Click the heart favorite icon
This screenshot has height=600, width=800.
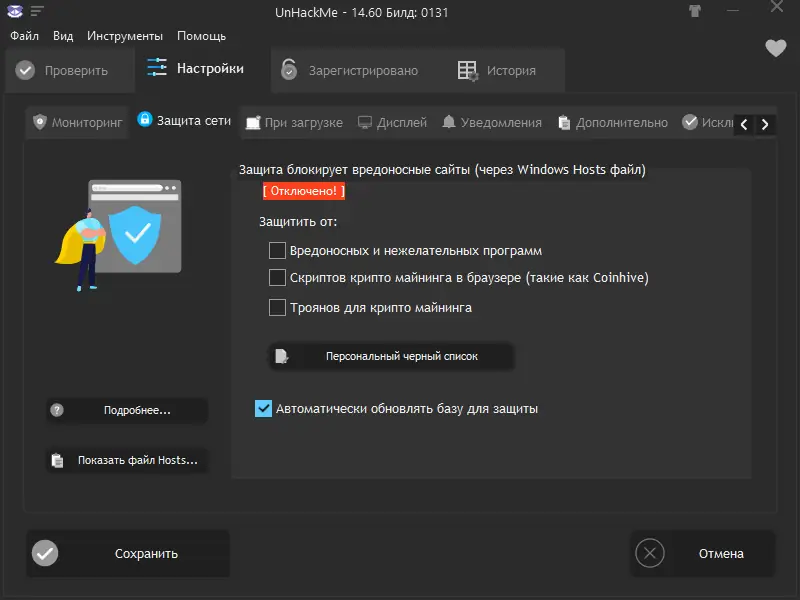click(776, 48)
